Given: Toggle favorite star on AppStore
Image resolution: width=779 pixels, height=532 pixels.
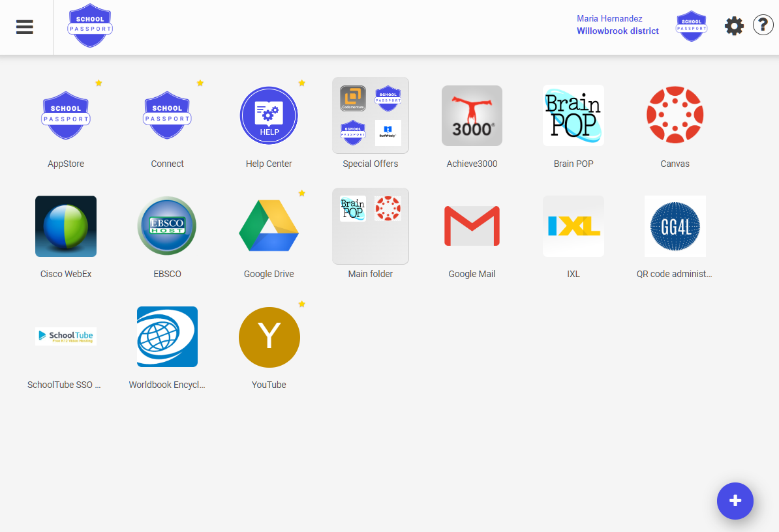Looking at the screenshot, I should point(99,83).
